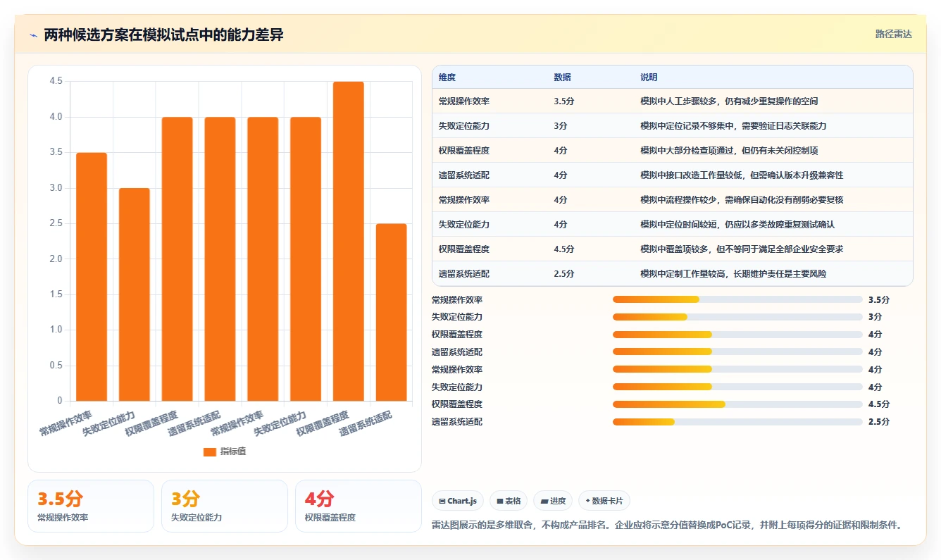Viewport: 941px width, 560px height.
Task: Select the 进度 chip
Action: click(553, 501)
